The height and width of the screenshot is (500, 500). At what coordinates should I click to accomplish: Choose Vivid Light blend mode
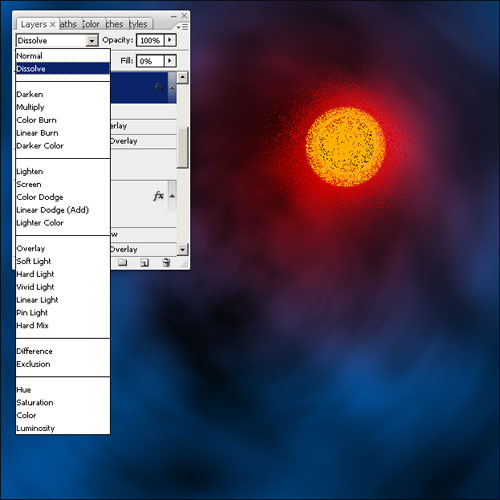point(63,287)
